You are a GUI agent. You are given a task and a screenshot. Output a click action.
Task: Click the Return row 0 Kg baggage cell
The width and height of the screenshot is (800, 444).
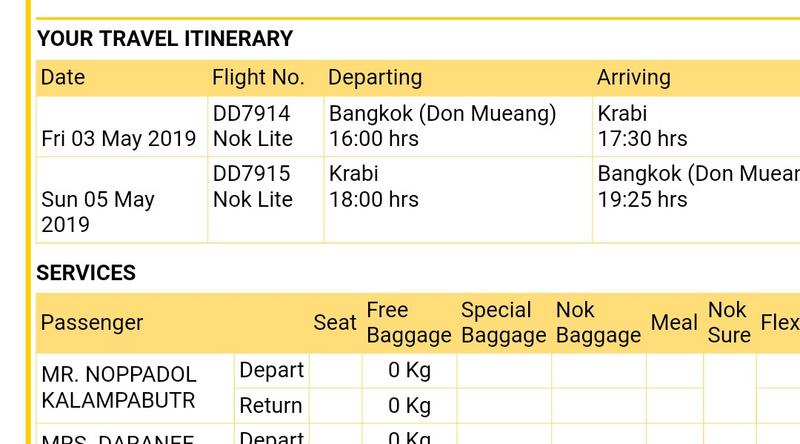coord(409,406)
